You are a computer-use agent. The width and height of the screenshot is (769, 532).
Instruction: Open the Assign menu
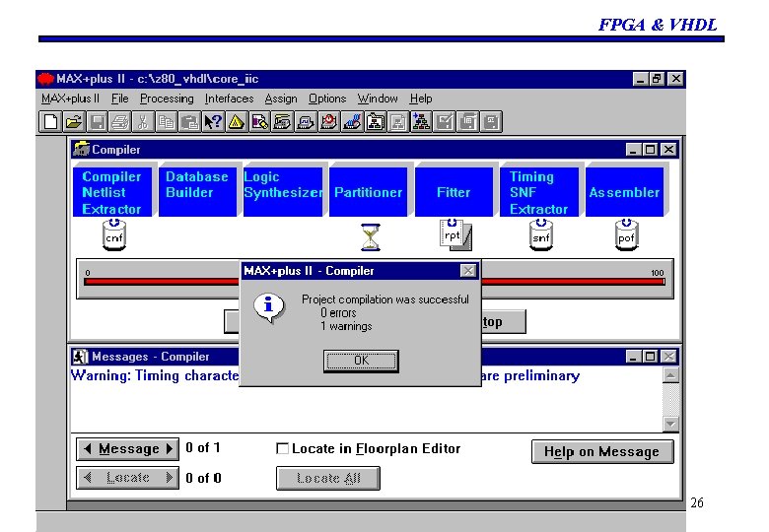point(281,99)
